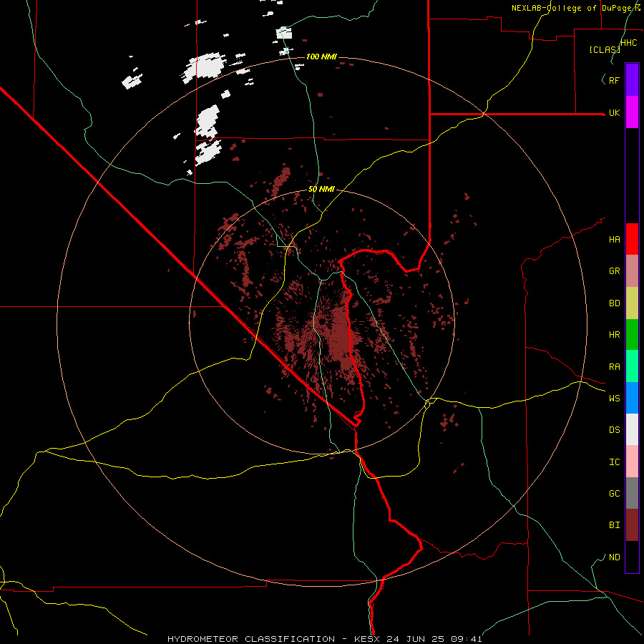Viewport: 644px width, 644px height.
Task: Click the DS legend label
Action: (614, 430)
